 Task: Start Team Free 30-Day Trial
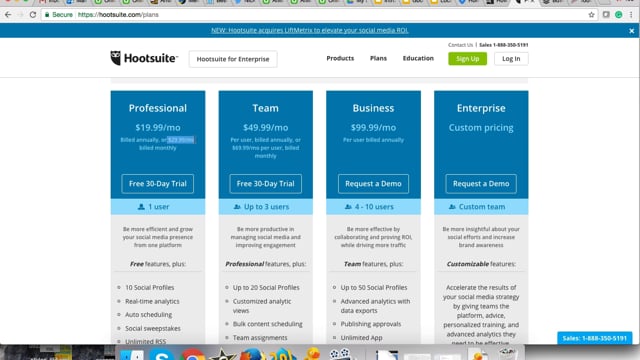click(x=265, y=184)
